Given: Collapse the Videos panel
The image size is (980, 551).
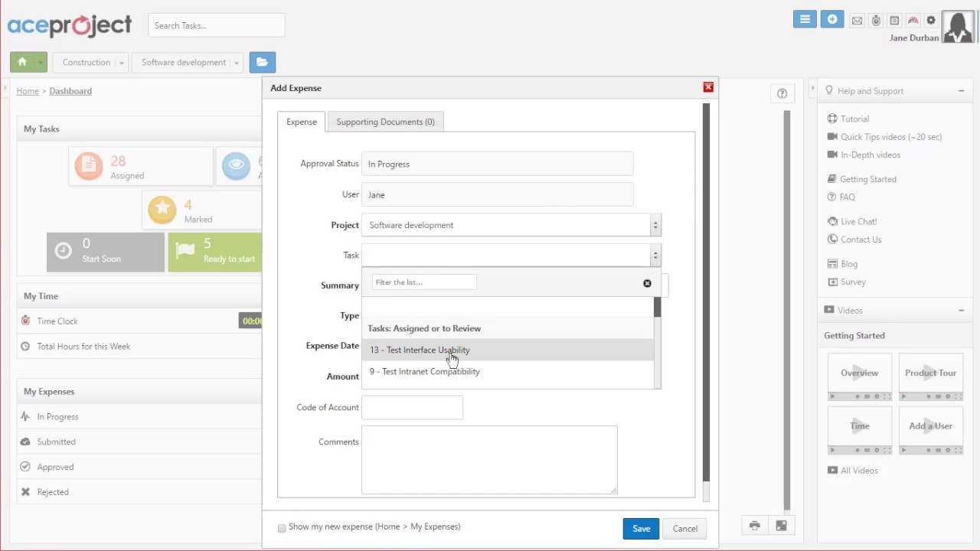Looking at the screenshot, I should (961, 311).
